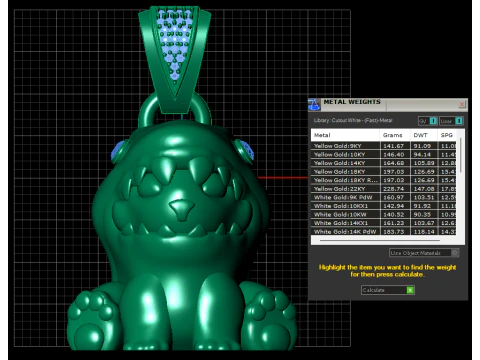The width and height of the screenshot is (480, 360).
Task: Select the creature's right paw
Action: pos(271,320)
